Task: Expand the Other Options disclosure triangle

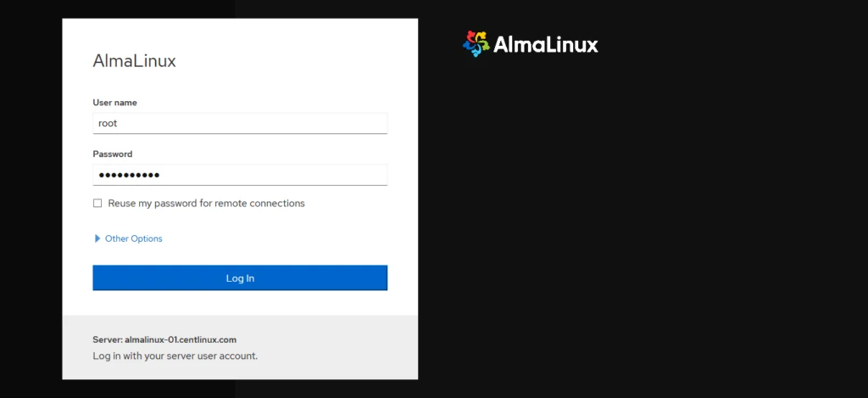Action: coord(97,238)
